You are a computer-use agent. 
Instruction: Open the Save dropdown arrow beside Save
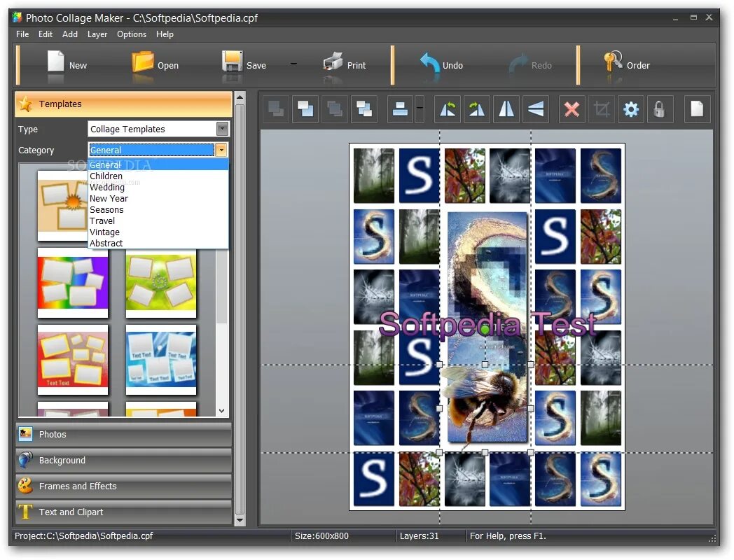click(293, 63)
